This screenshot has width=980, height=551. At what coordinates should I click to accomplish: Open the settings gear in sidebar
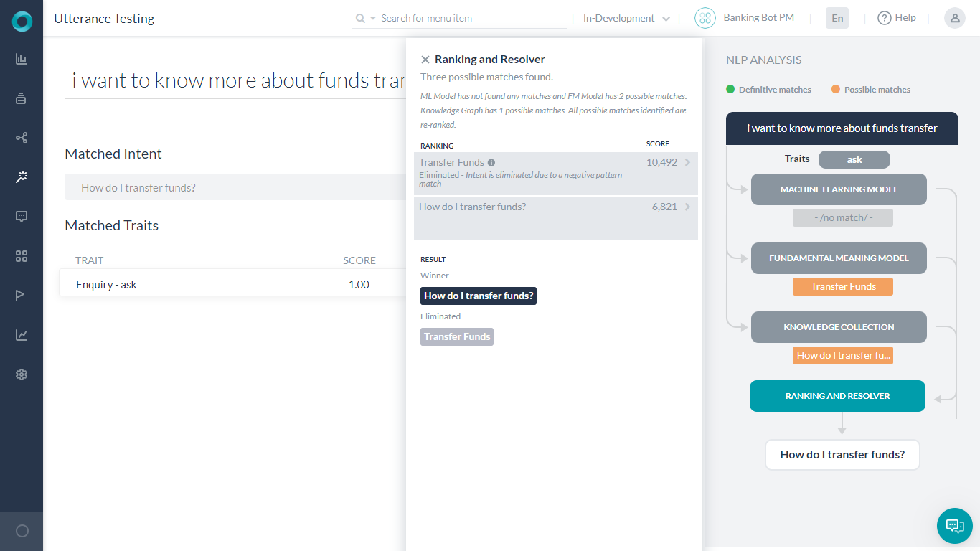[x=22, y=375]
